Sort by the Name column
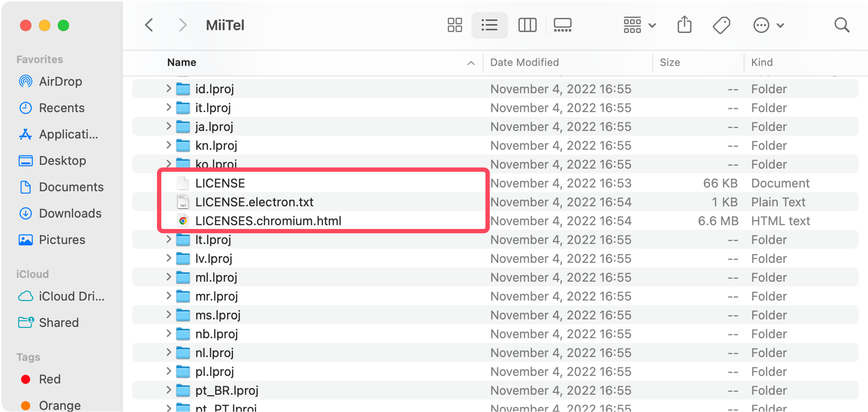The image size is (868, 412). pyautogui.click(x=182, y=62)
